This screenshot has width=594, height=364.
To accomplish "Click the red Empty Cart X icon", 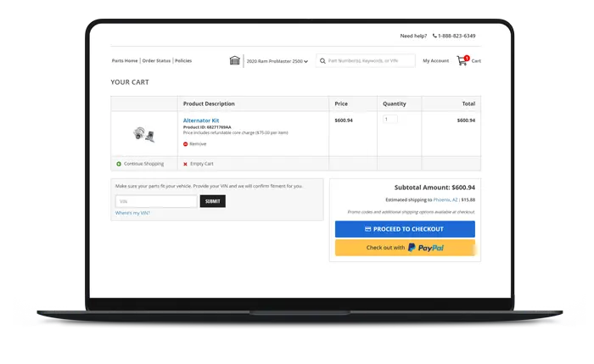I will 185,164.
